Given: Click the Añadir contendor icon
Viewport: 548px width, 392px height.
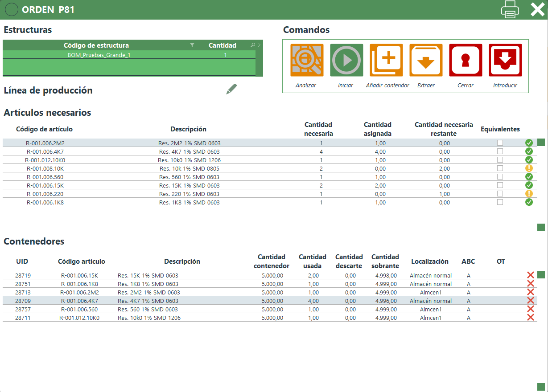Looking at the screenshot, I should click(x=386, y=60).
